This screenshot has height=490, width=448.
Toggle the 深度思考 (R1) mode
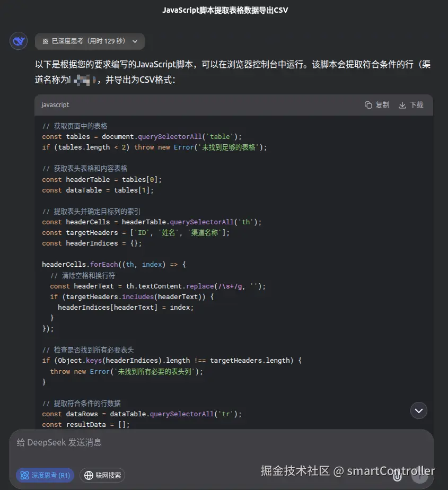click(45, 475)
